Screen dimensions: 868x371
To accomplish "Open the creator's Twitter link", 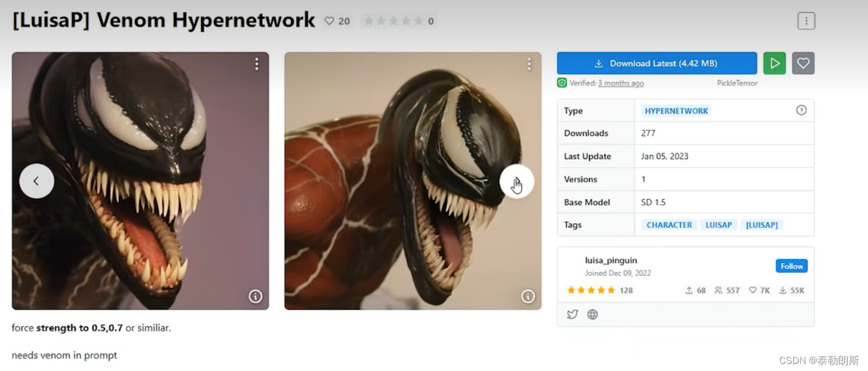I will (x=573, y=314).
